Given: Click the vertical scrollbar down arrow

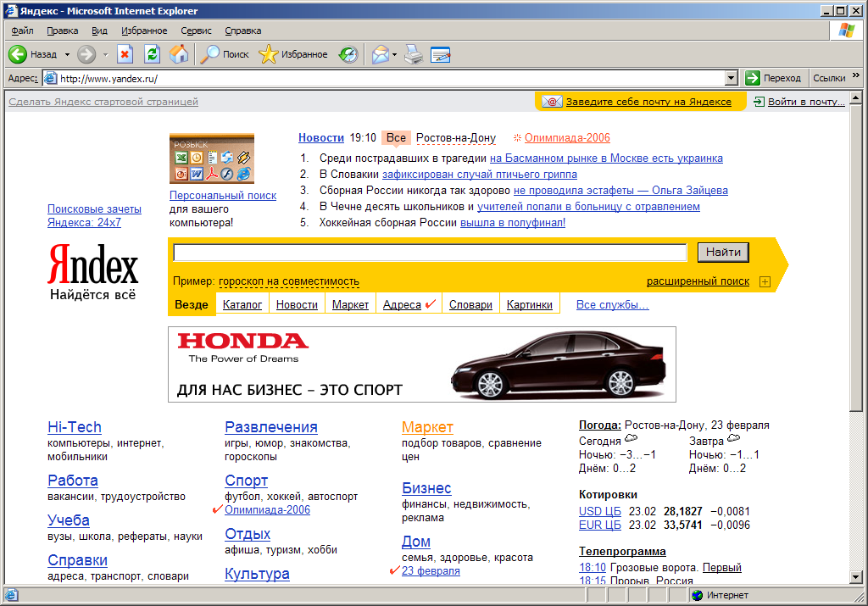Looking at the screenshot, I should point(856,576).
